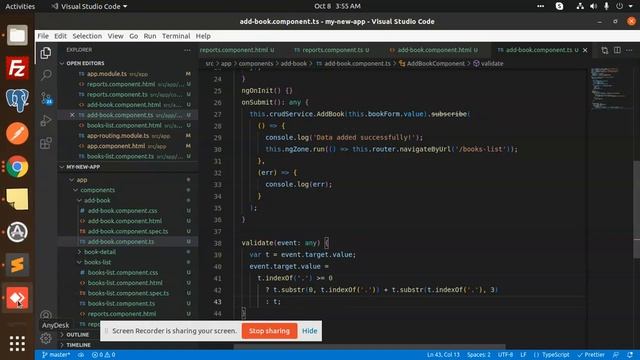Screen dimensions: 640x360
Task: Change UTF-8 file encoding
Action: tap(505, 355)
